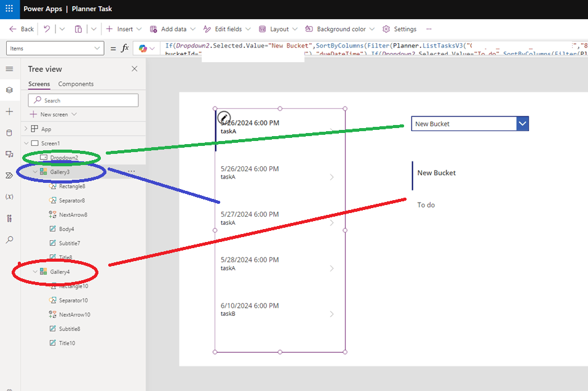Open the Tree view panel icon
588x391 pixels.
pyautogui.click(x=9, y=90)
